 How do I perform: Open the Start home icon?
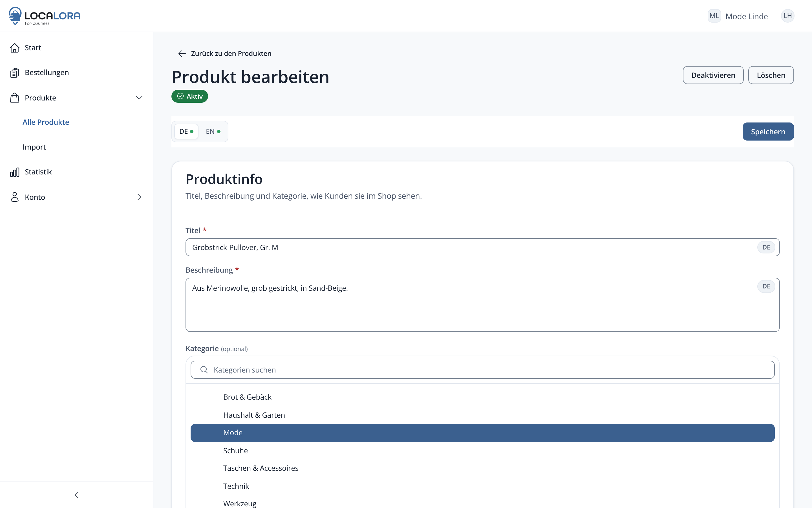pos(14,48)
